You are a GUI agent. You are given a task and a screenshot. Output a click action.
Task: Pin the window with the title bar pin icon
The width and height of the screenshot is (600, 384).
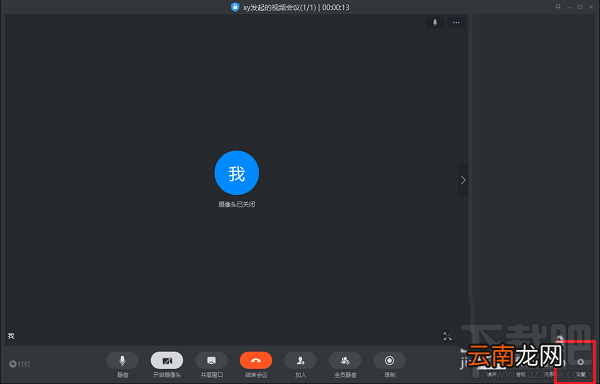click(558, 7)
